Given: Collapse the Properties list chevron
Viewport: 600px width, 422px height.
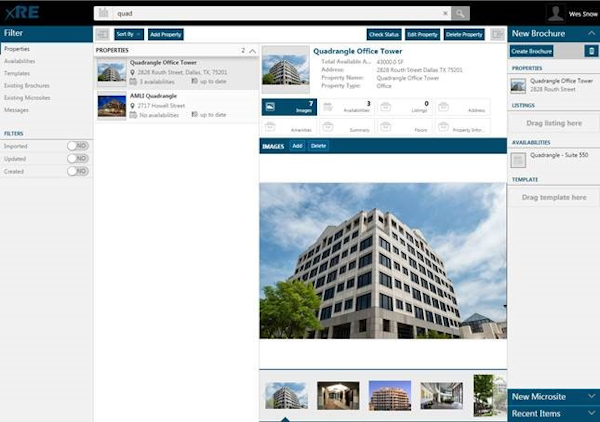Looking at the screenshot, I should click(252, 50).
